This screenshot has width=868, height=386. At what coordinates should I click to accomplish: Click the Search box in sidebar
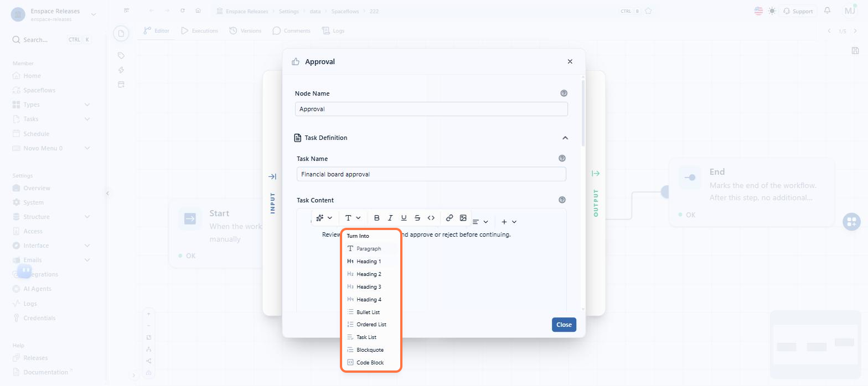[x=51, y=40]
